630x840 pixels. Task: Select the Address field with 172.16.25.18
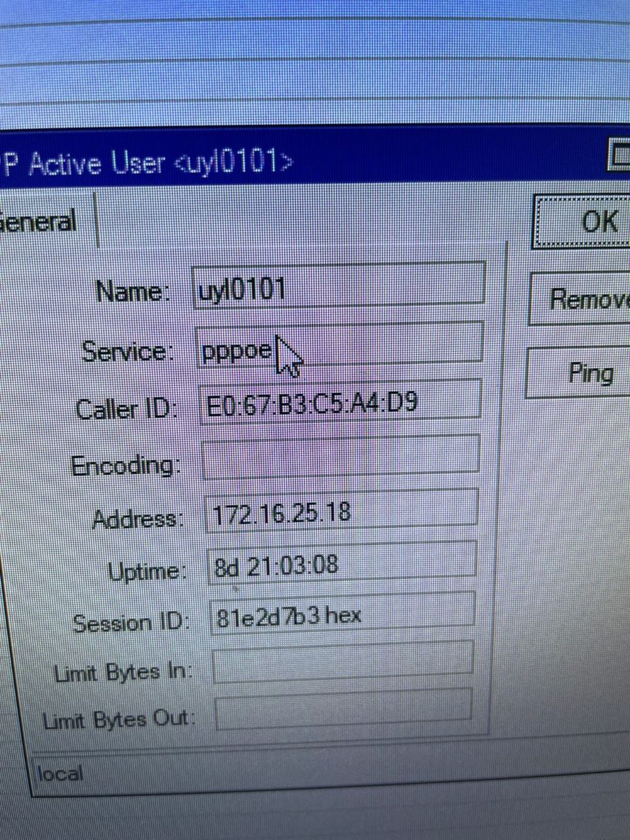tap(341, 509)
